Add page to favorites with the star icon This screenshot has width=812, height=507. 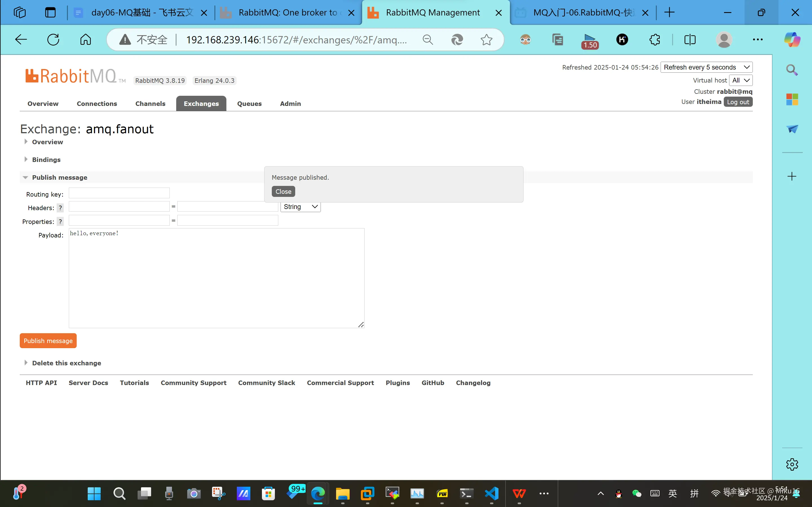pos(486,39)
